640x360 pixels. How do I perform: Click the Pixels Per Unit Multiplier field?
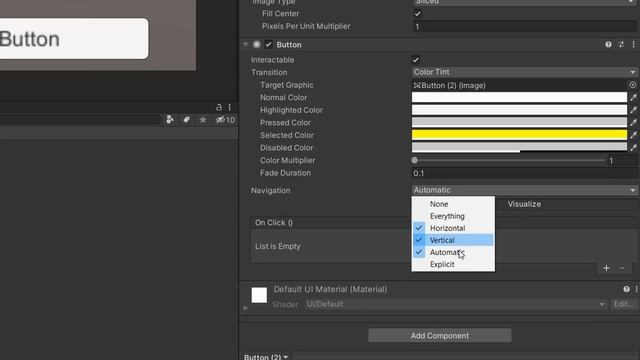524,27
